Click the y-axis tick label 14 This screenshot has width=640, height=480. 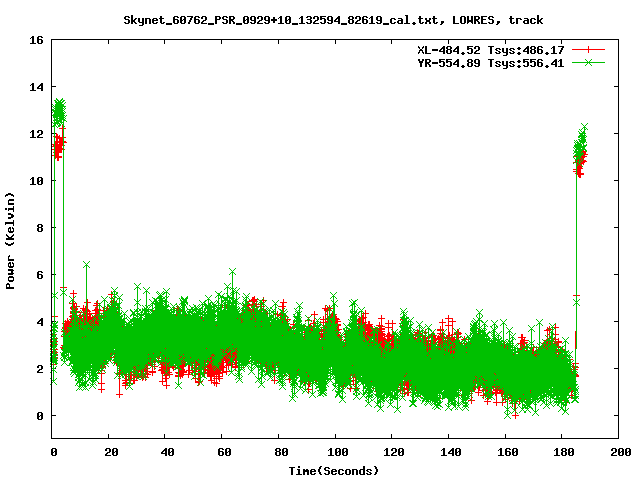pyautogui.click(x=36, y=87)
